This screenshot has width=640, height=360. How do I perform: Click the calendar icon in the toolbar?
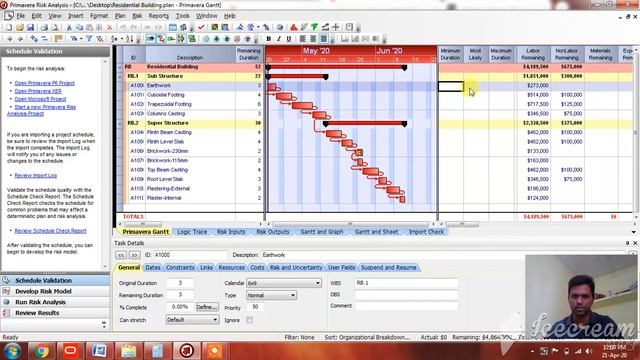coord(173,27)
